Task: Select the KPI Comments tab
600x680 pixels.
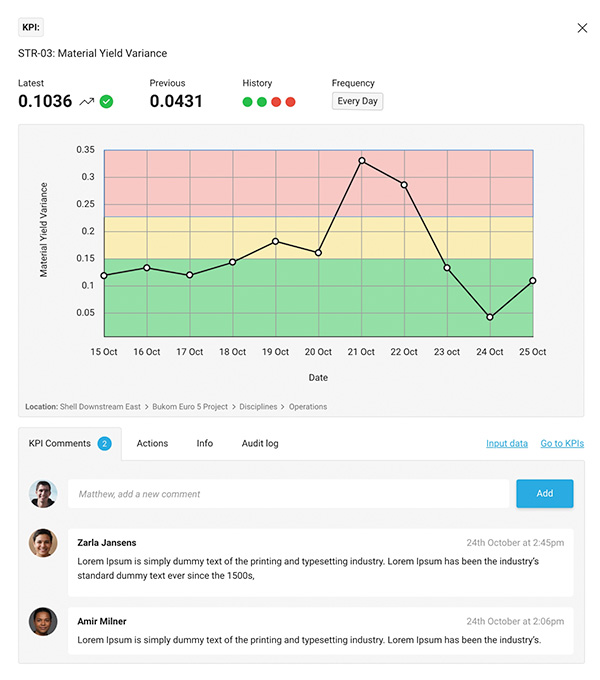Action: (60, 443)
